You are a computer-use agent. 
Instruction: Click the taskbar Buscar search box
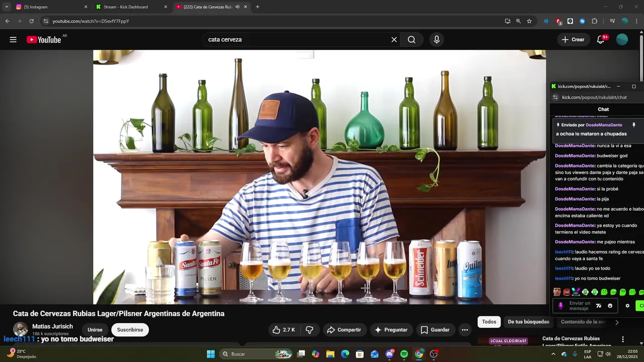tap(257, 354)
